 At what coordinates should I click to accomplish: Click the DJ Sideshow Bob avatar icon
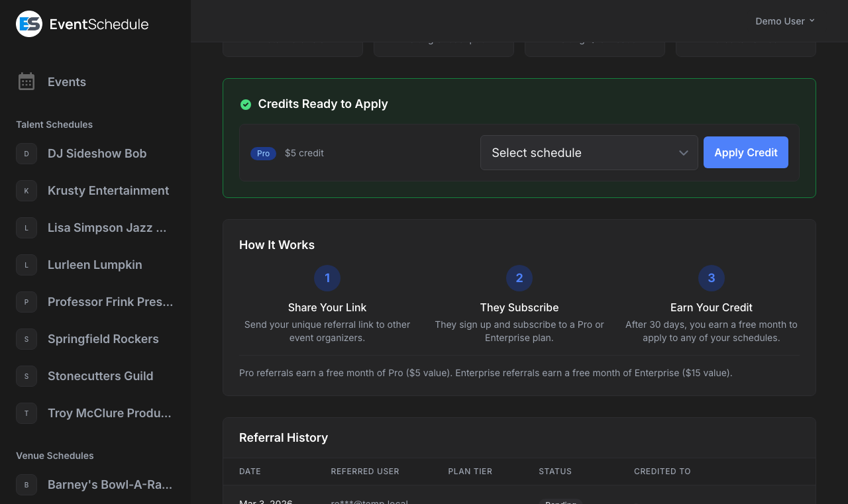tap(26, 154)
